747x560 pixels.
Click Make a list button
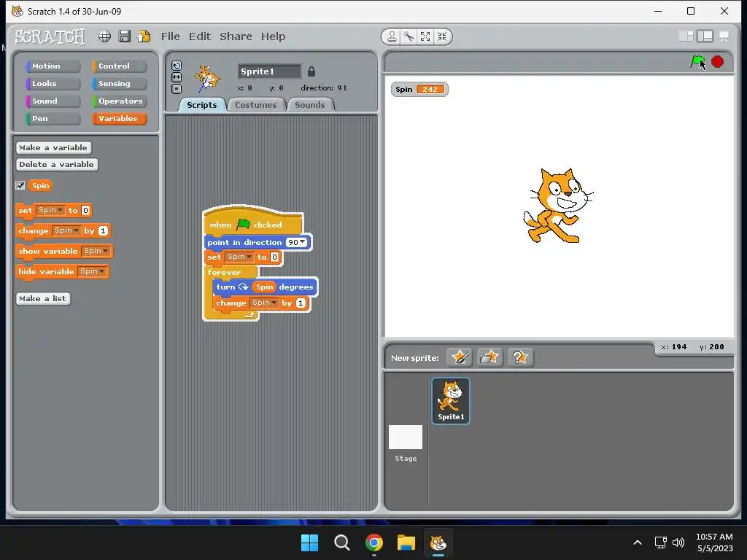point(43,298)
